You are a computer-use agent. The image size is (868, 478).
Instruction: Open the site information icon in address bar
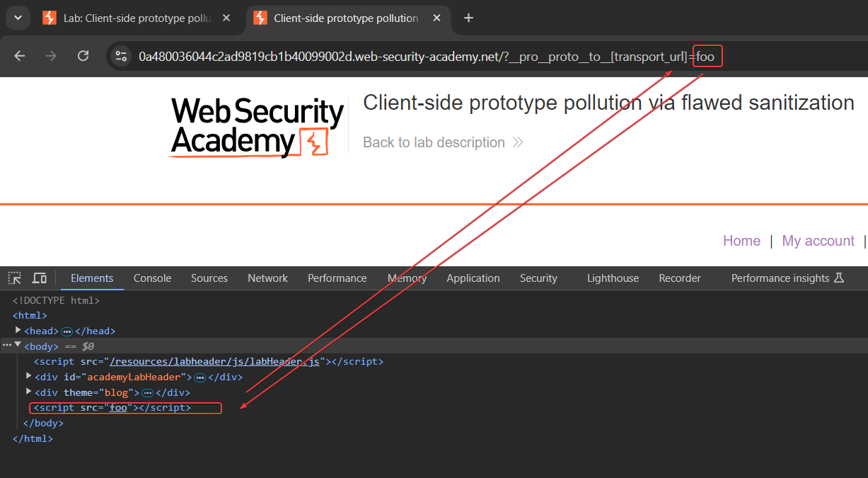point(121,56)
